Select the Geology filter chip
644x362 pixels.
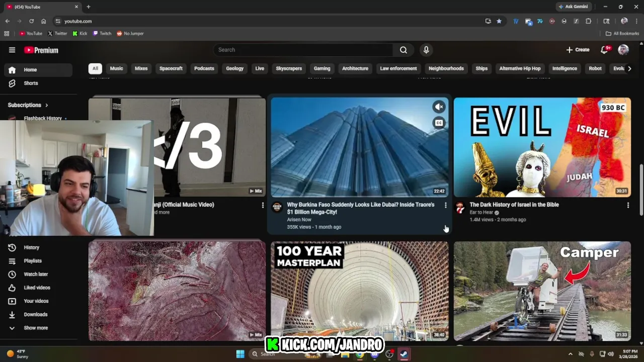tap(234, 68)
